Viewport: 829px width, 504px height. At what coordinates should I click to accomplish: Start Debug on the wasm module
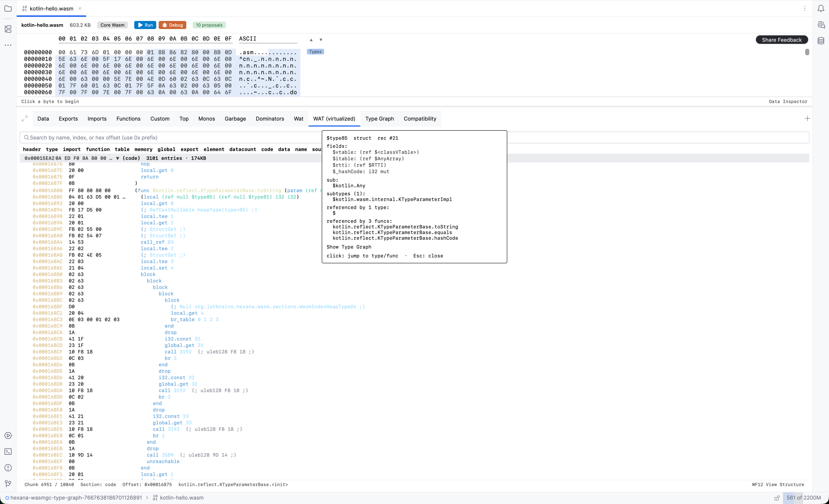coord(173,25)
